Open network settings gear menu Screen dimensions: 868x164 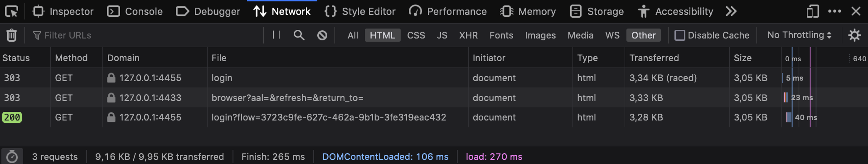854,35
